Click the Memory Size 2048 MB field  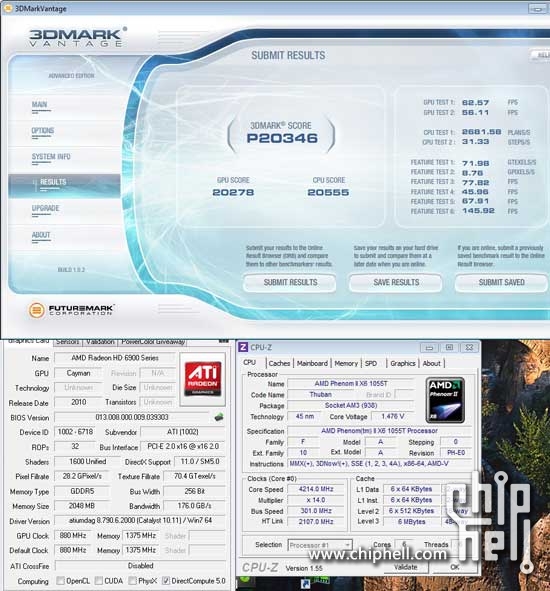pyautogui.click(x=82, y=506)
